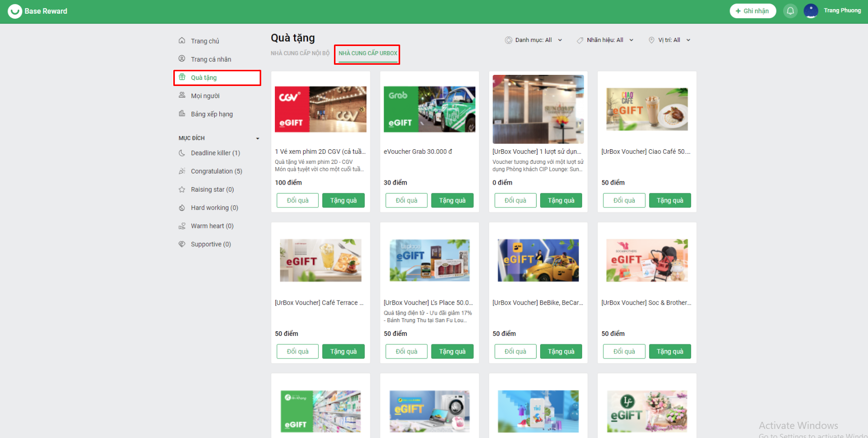This screenshot has width=868, height=438.
Task: Click the Ghi nhận button
Action: (x=753, y=11)
